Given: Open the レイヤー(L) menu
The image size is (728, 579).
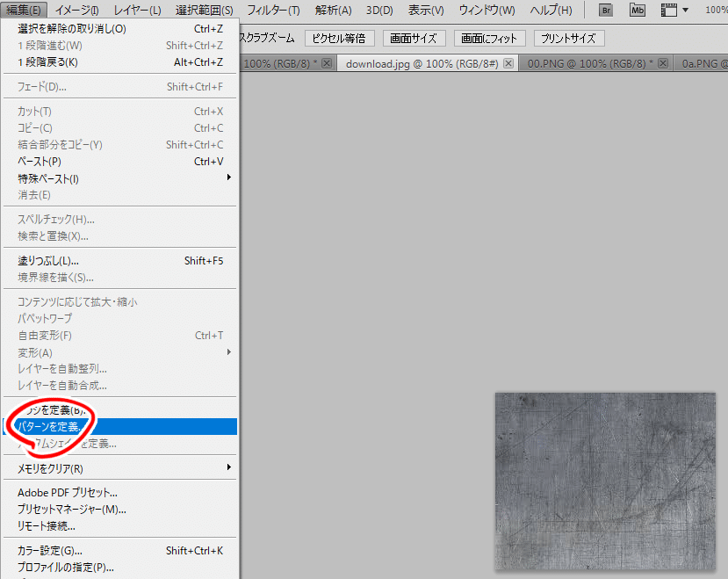Looking at the screenshot, I should (137, 11).
